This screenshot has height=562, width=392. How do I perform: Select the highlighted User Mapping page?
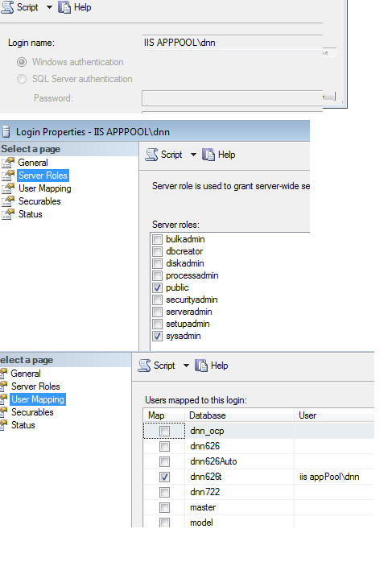click(x=38, y=399)
